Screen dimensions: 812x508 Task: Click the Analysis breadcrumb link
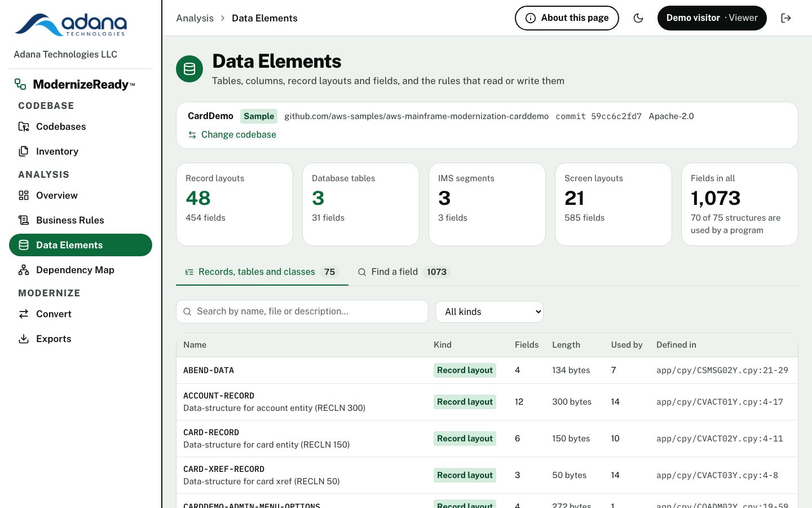pyautogui.click(x=195, y=18)
